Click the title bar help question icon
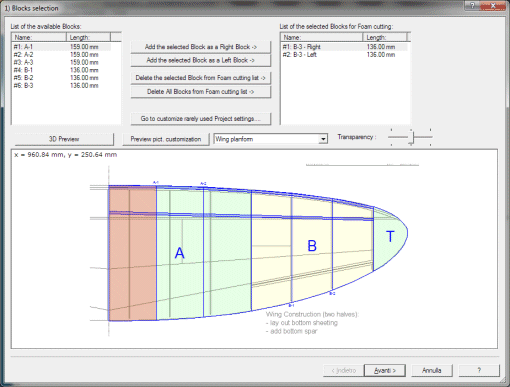 (472, 5)
